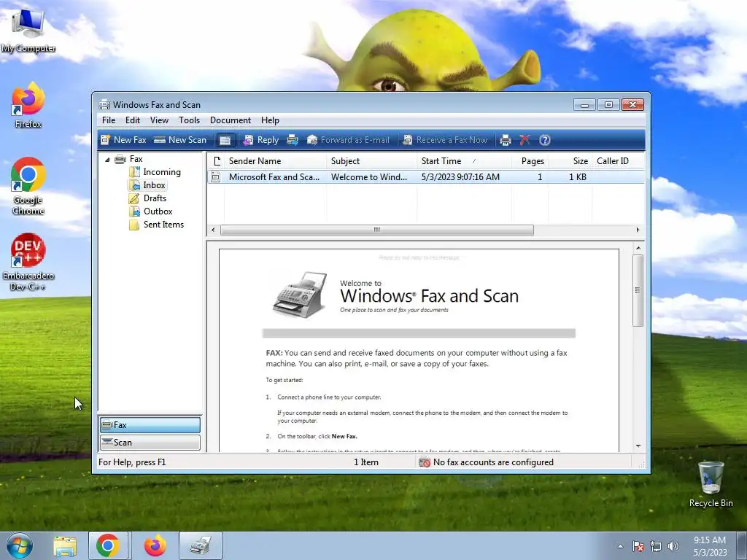Click the blue Help icon in toolbar
This screenshot has height=560, width=747.
point(544,140)
